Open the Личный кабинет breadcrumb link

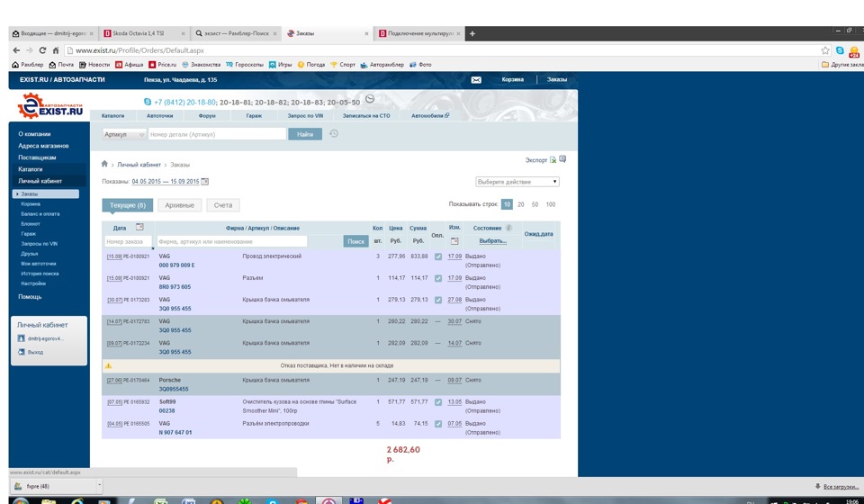[x=139, y=165]
